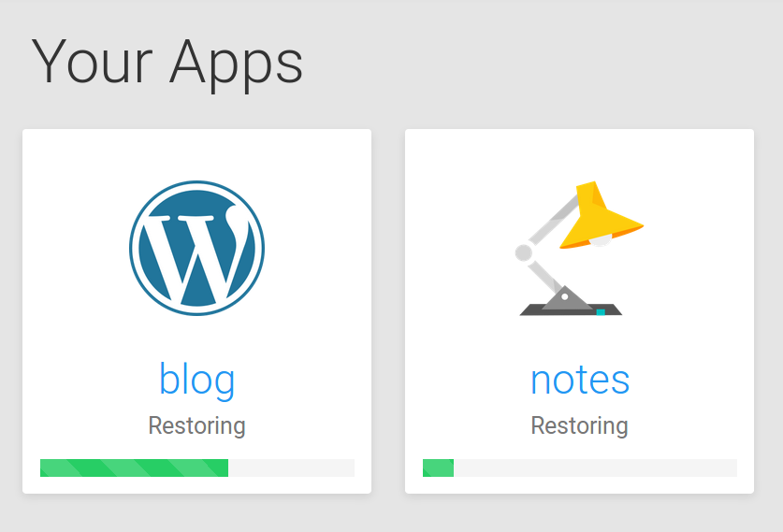Viewport: 783px width, 532px height.
Task: Click the "Your Apps" heading
Action: click(167, 63)
